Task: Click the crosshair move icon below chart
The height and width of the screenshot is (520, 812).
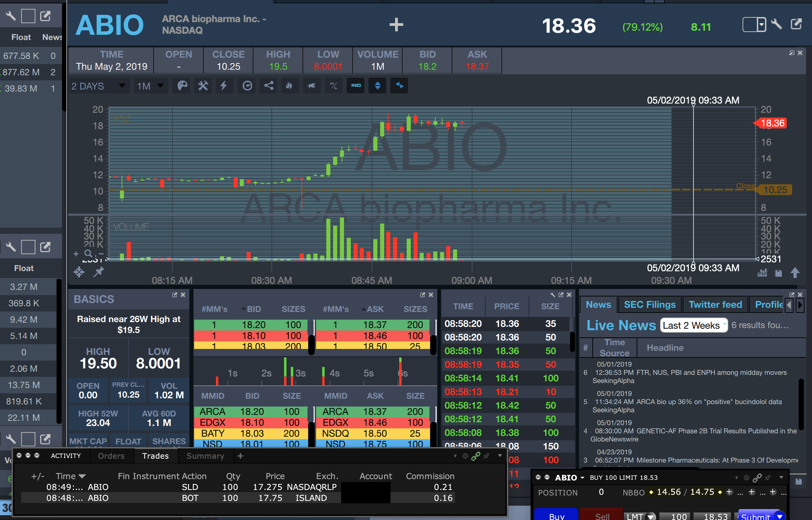Action: point(79,272)
